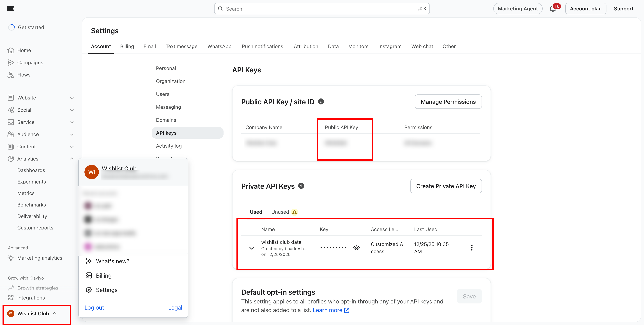Click the Website sidebar icon
Image resolution: width=644 pixels, height=325 pixels.
(11, 98)
